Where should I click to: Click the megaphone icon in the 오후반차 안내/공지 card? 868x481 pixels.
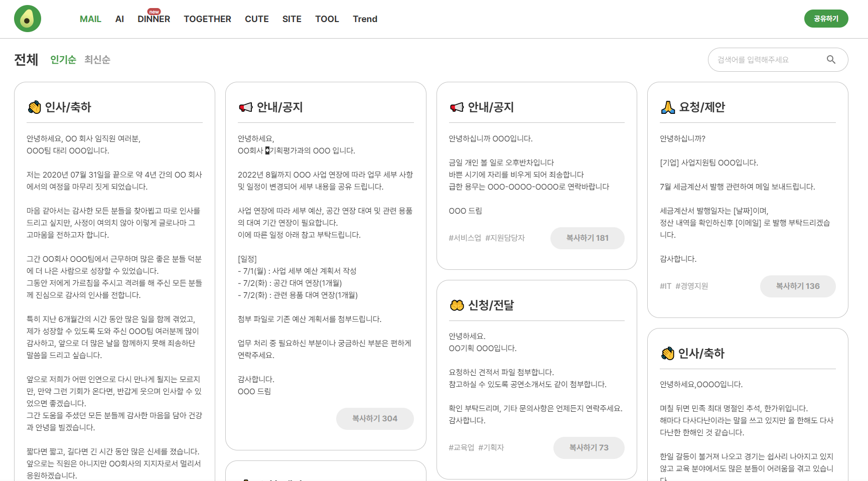pos(457,107)
